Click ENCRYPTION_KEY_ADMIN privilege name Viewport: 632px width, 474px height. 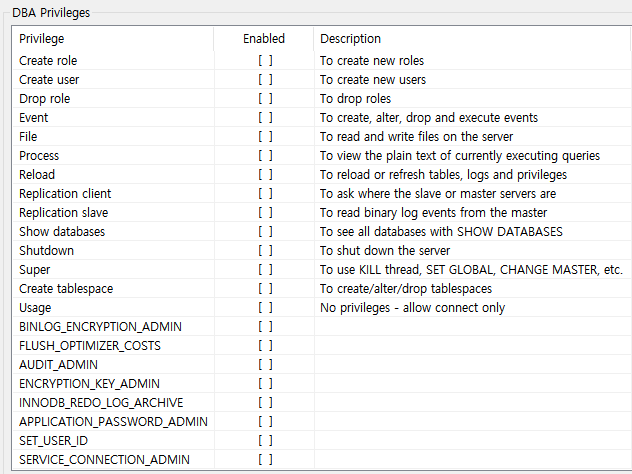pyautogui.click(x=89, y=383)
